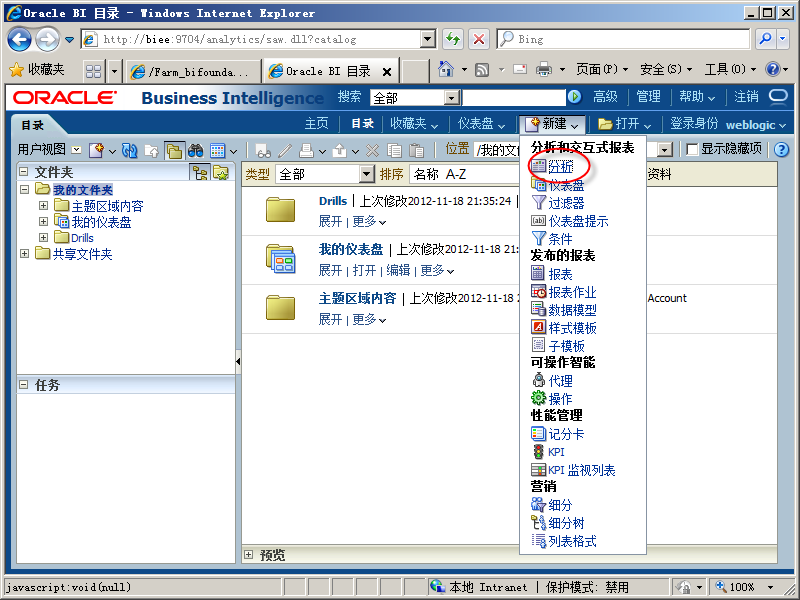This screenshot has height=600, width=800.
Task: Click the view glasses toolbar icon
Action: point(263,151)
